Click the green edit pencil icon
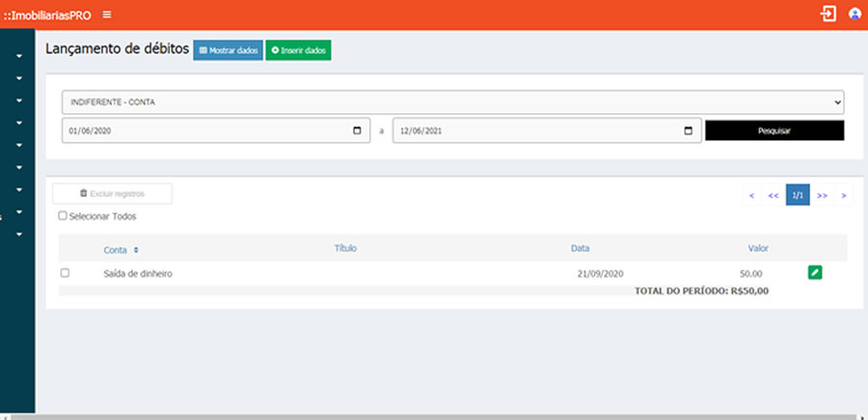Viewport: 868px width, 420px height. pyautogui.click(x=815, y=273)
